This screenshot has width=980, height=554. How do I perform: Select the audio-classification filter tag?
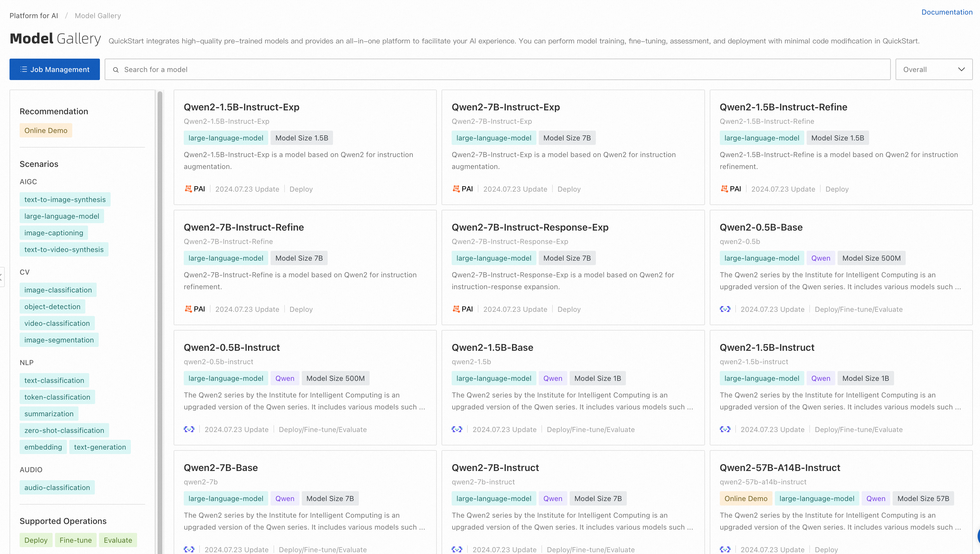point(57,488)
